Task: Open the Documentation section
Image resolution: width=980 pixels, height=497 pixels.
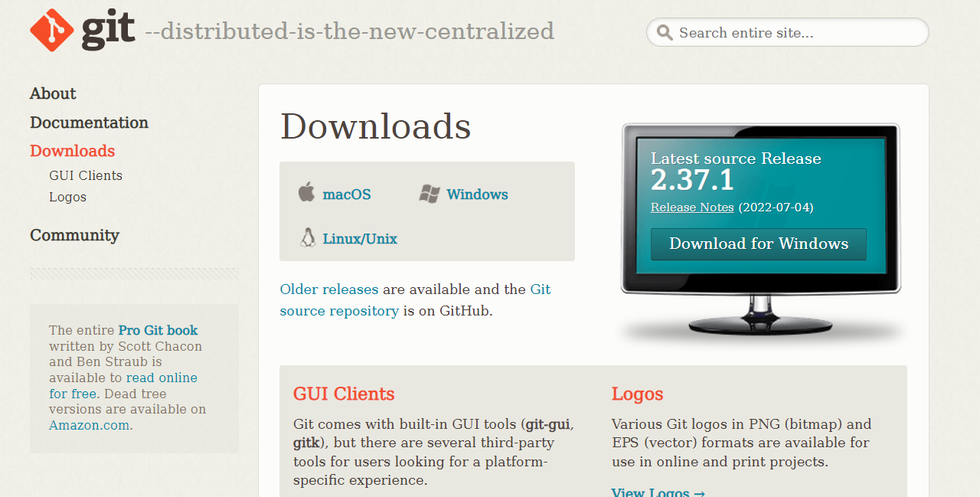Action: 89,123
